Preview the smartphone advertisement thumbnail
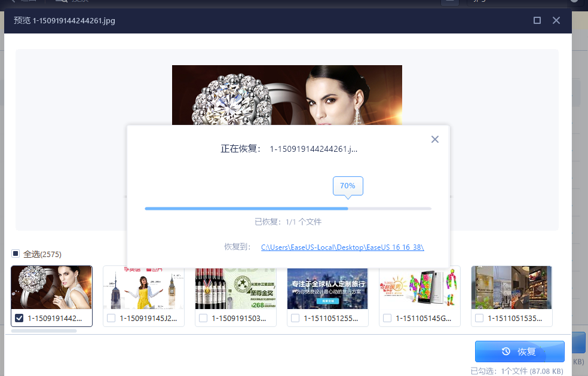 pos(419,288)
